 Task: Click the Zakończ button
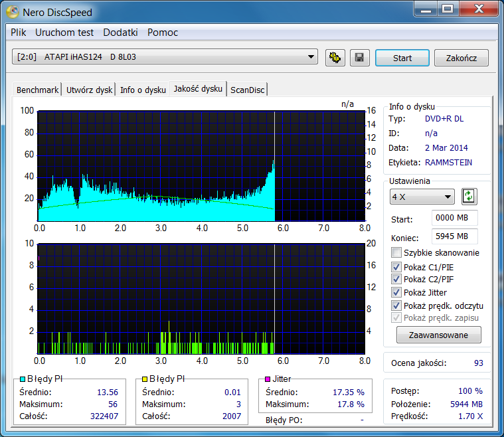click(462, 58)
